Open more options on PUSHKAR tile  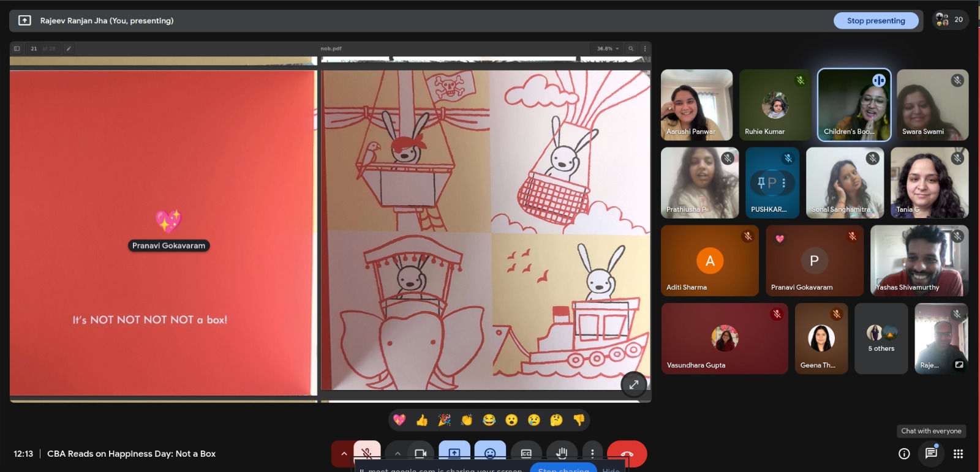783,182
